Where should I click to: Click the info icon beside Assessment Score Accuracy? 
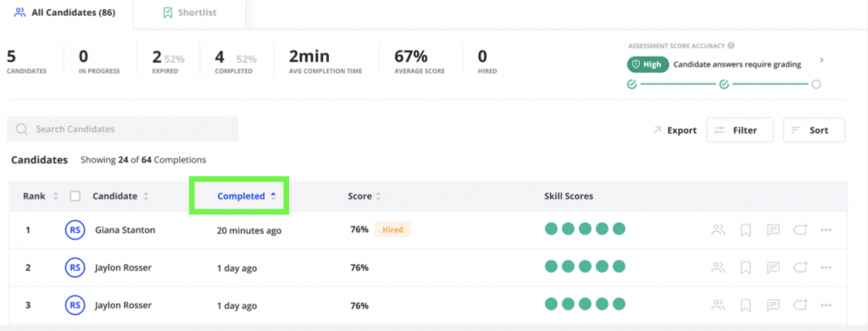coord(732,46)
